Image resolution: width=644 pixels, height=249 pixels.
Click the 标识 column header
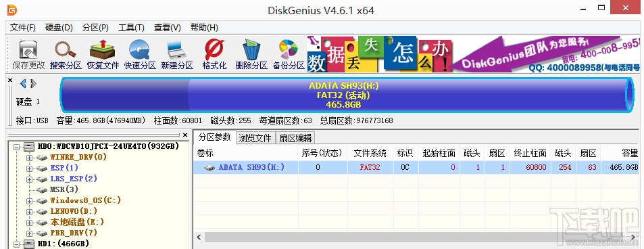coord(405,153)
